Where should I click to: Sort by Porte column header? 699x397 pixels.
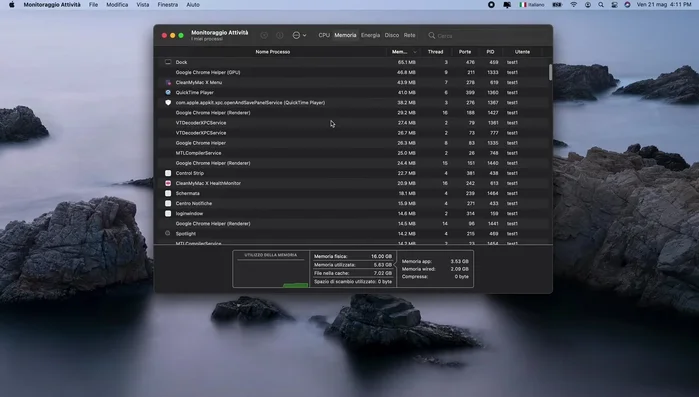click(x=465, y=52)
